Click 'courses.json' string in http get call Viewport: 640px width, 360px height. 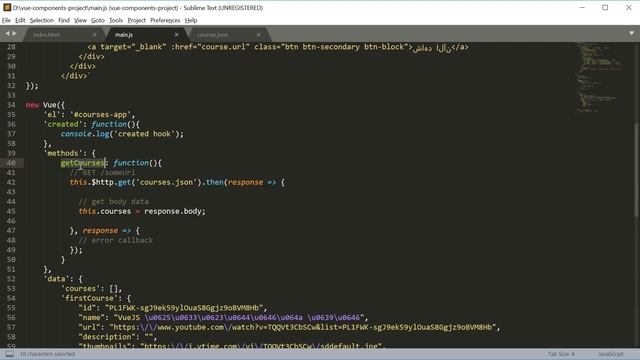(166, 182)
